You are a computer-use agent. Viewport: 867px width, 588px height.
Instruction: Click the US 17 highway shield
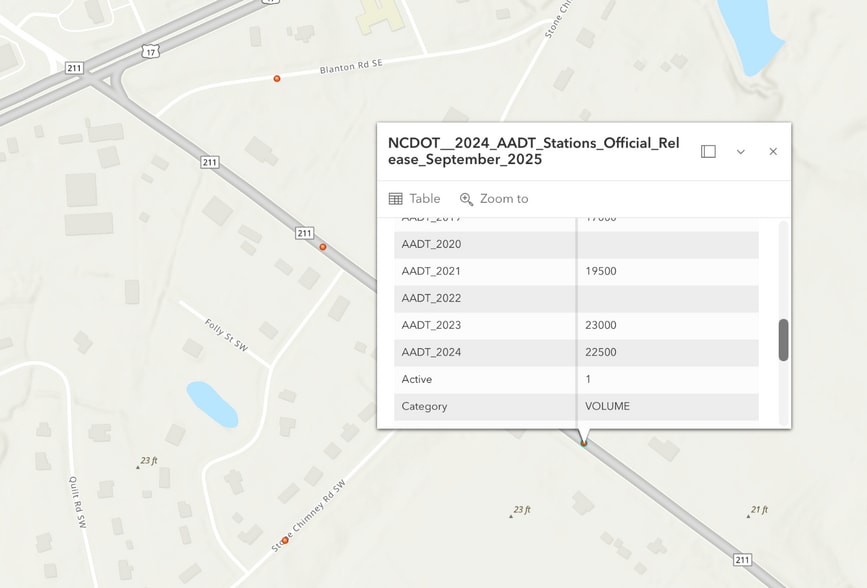(x=150, y=51)
